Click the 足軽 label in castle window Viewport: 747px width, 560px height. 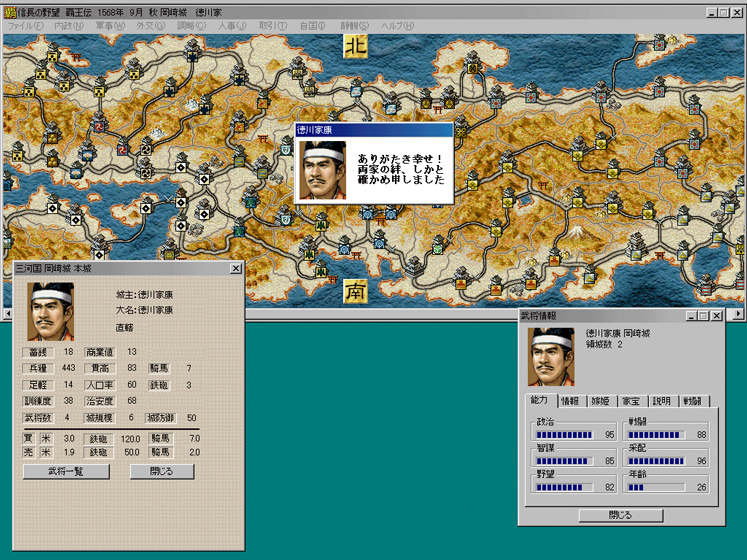38,385
